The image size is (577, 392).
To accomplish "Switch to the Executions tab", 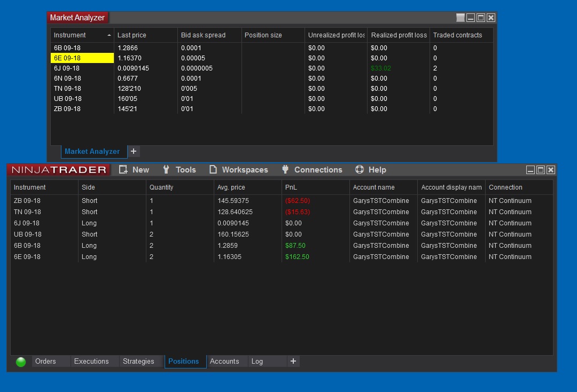I will click(91, 362).
